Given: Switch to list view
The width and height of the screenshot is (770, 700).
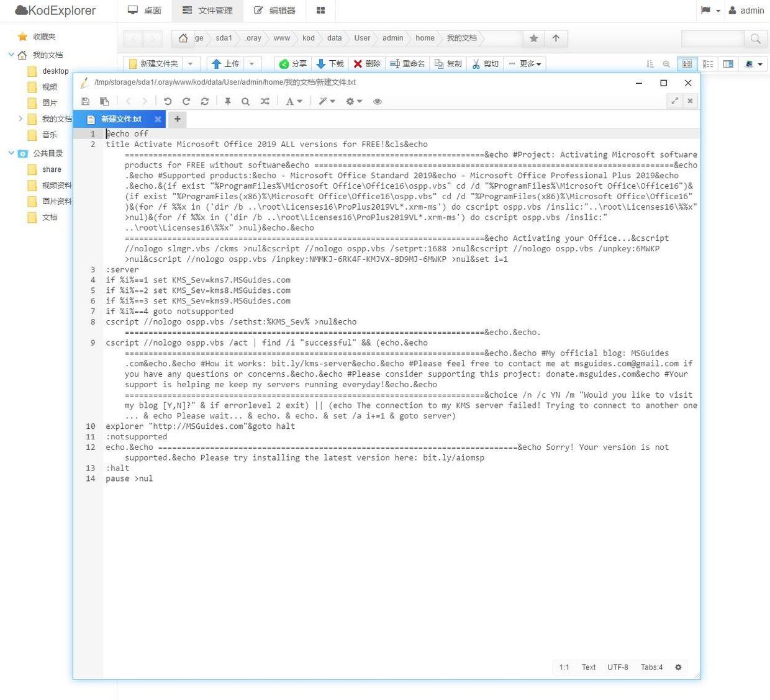Looking at the screenshot, I should (707, 64).
